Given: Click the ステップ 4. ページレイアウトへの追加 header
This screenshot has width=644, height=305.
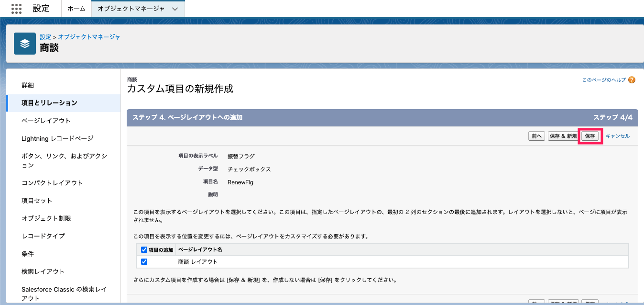Looking at the screenshot, I should pos(187,117).
